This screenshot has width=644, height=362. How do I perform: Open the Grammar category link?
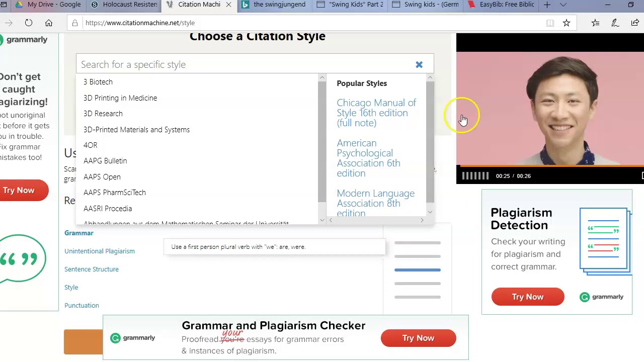click(79, 233)
